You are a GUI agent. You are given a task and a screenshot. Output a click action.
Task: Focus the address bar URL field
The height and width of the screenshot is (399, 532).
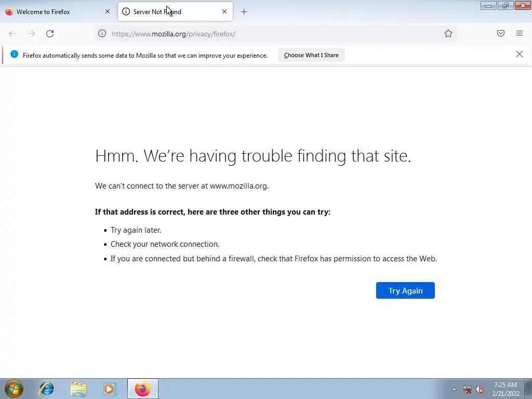click(275, 34)
